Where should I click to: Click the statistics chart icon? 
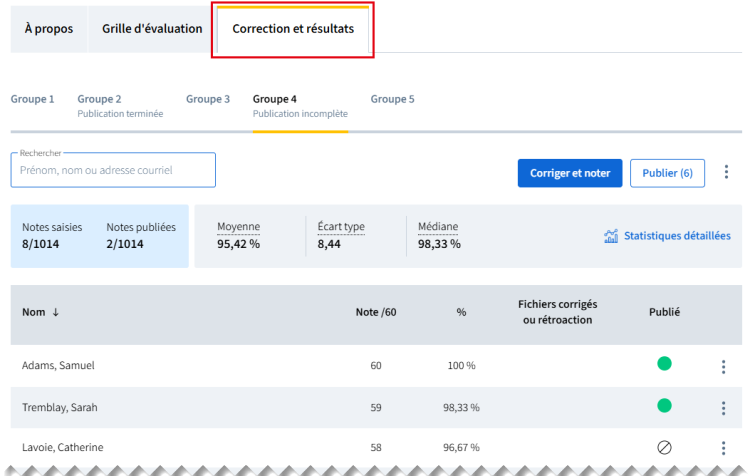[x=611, y=237]
